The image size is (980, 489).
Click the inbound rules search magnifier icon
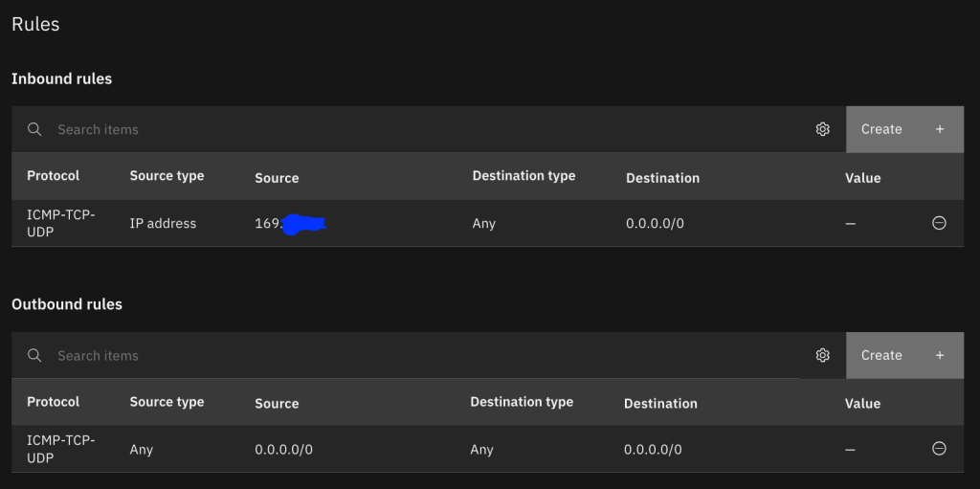click(x=34, y=129)
